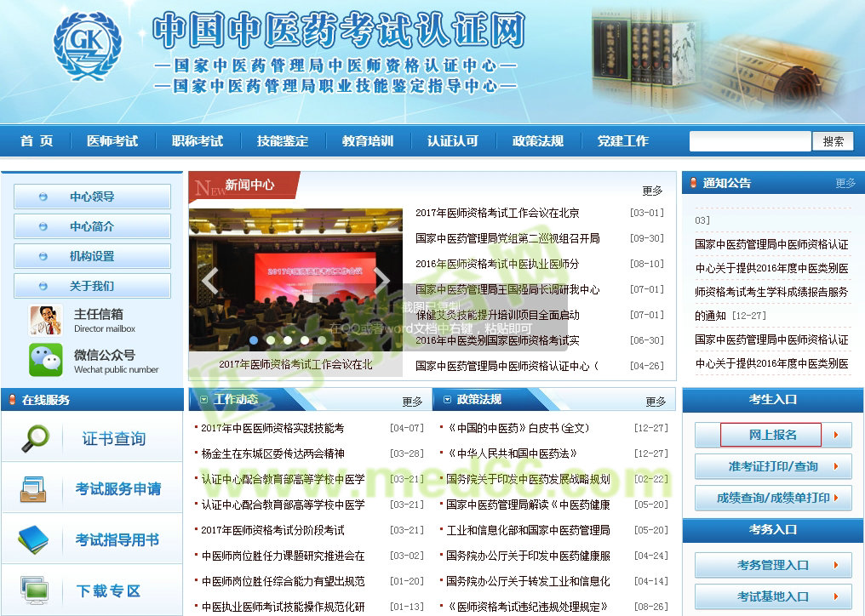Click inside the search input field

click(x=749, y=140)
